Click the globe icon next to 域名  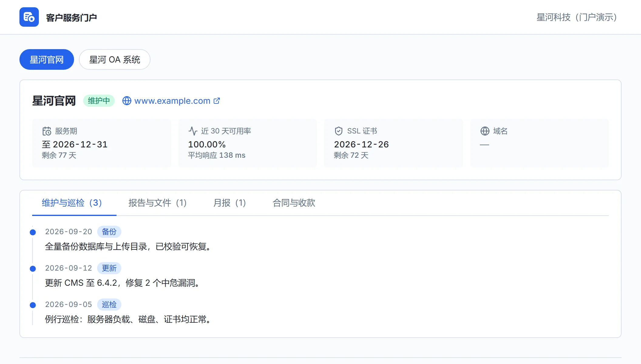[485, 131]
